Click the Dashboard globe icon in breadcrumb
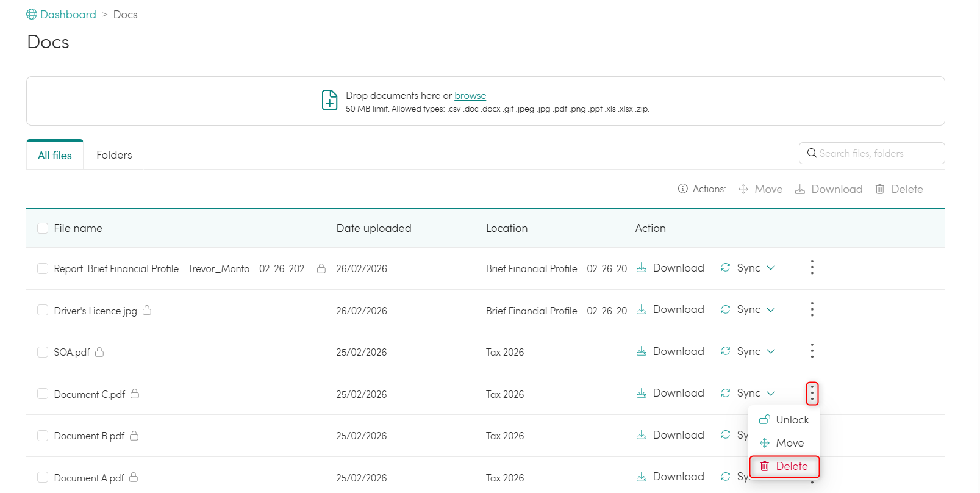The image size is (980, 493). [x=32, y=14]
